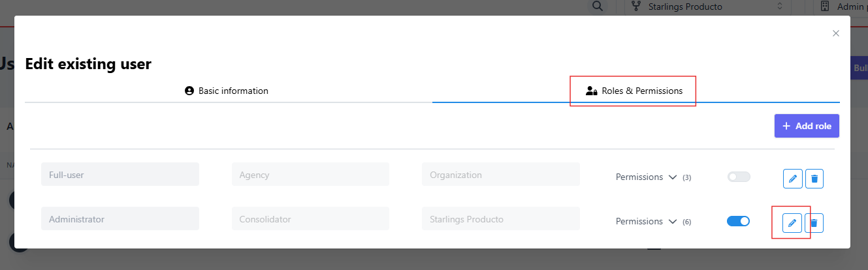Viewport: 868px width, 270px height.
Task: Enable the Full-user role toggle
Action: pyautogui.click(x=739, y=177)
